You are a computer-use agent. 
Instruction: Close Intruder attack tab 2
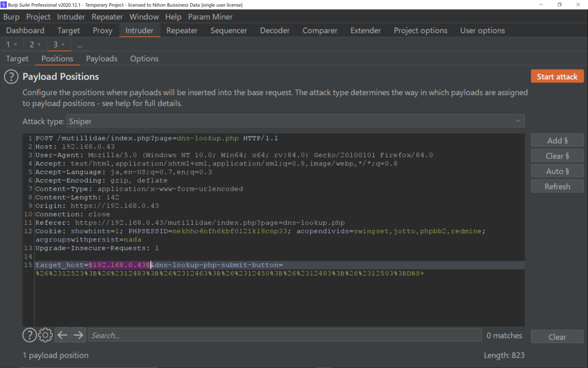pos(39,45)
